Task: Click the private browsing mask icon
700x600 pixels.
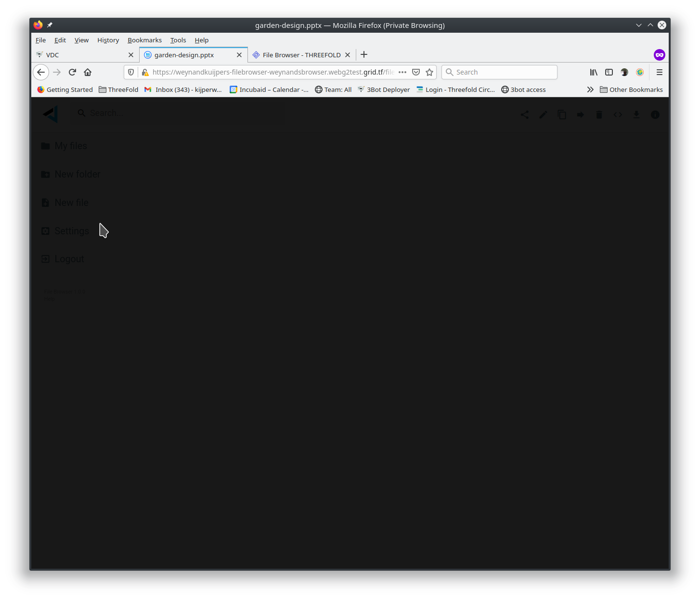Action: (660, 55)
